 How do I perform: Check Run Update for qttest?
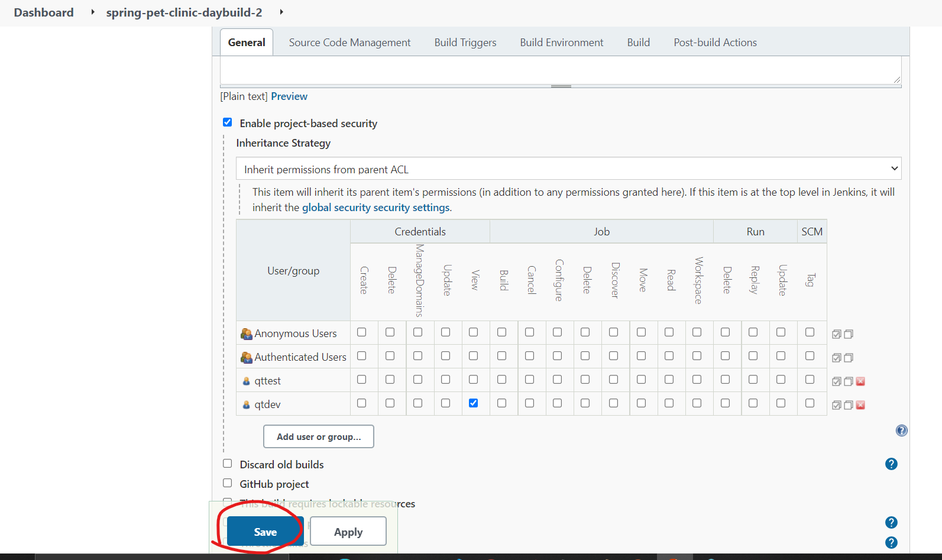(x=781, y=380)
